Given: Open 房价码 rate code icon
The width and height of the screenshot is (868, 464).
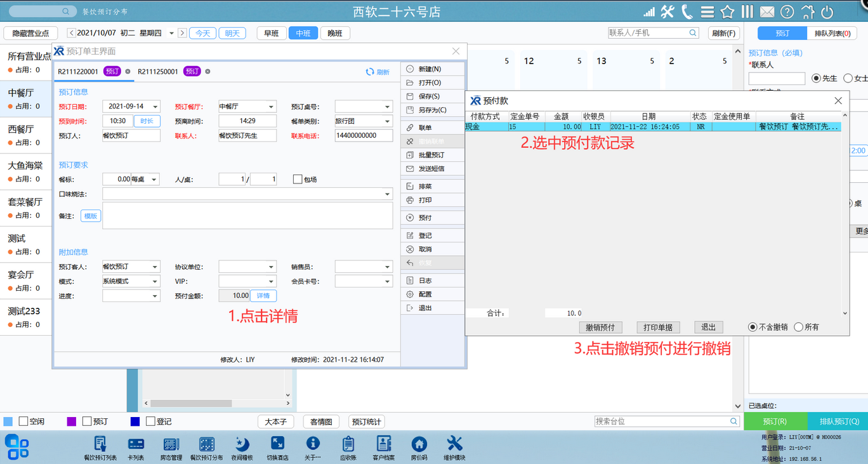Looking at the screenshot, I should click(419, 447).
